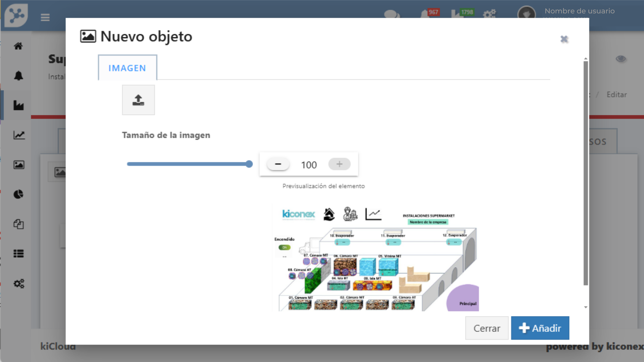
Task: Open the documents copy sidebar icon
Action: coord(18,224)
